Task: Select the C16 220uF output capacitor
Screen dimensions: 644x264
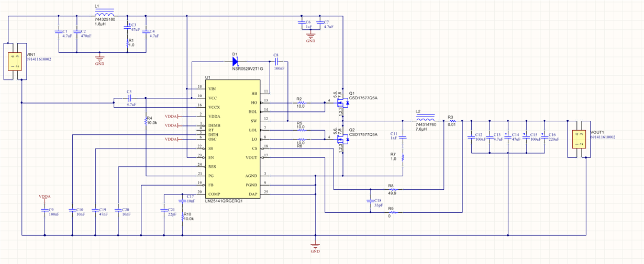Action: 543,138
